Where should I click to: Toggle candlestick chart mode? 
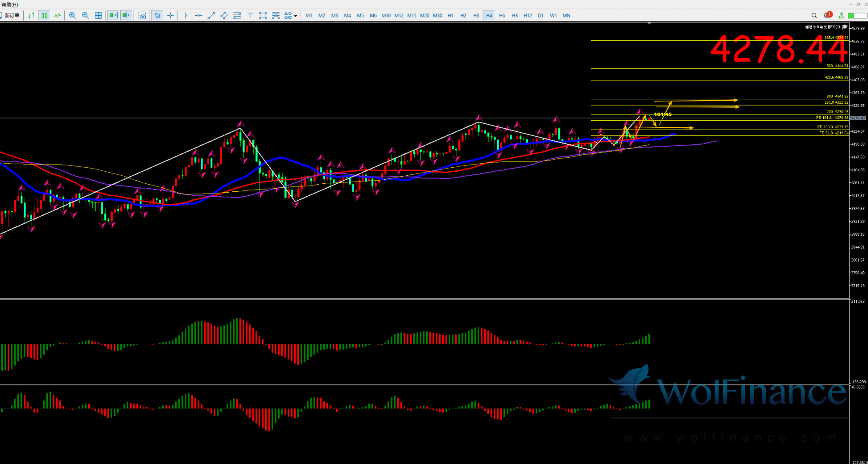point(44,16)
